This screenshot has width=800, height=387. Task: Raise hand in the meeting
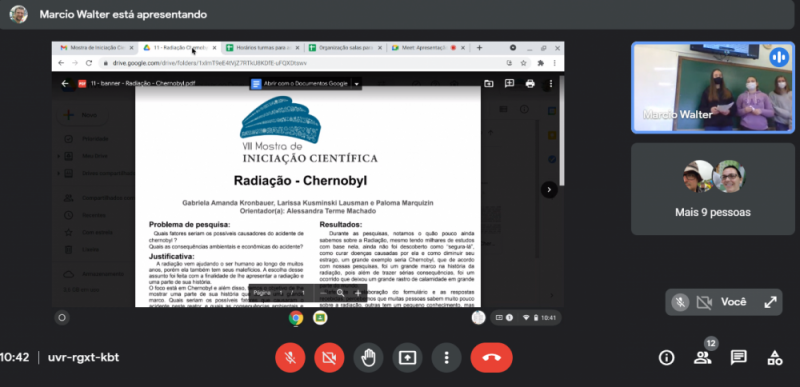(368, 357)
